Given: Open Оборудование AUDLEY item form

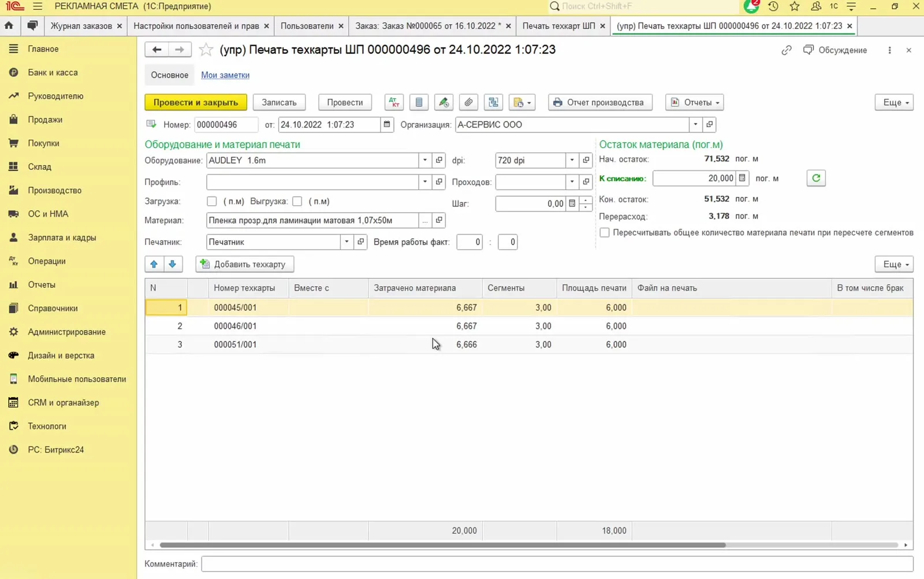Looking at the screenshot, I should point(439,160).
